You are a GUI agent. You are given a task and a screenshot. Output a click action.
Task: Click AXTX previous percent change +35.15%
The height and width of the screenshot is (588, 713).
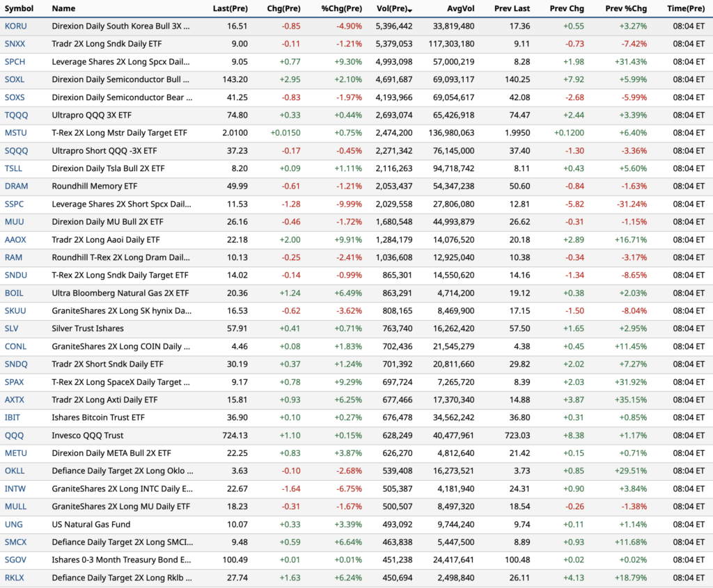631,400
